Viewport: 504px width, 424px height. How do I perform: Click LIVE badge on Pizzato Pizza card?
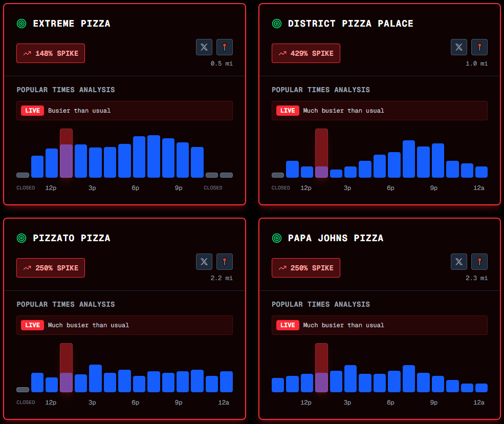[32, 325]
